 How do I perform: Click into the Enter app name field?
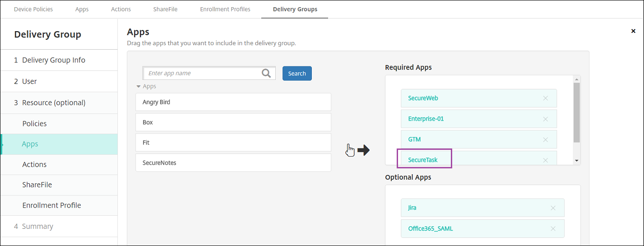(x=203, y=73)
